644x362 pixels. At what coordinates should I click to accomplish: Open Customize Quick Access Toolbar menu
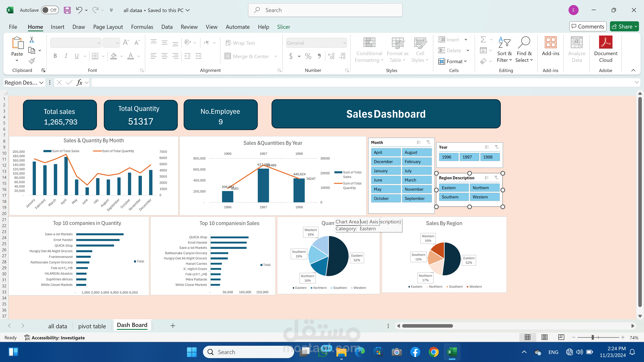coord(111,10)
